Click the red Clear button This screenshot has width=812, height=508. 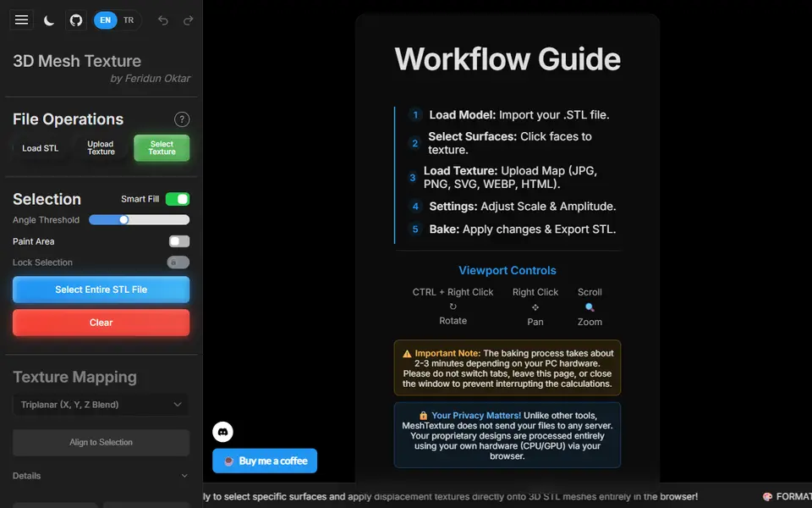click(x=101, y=323)
